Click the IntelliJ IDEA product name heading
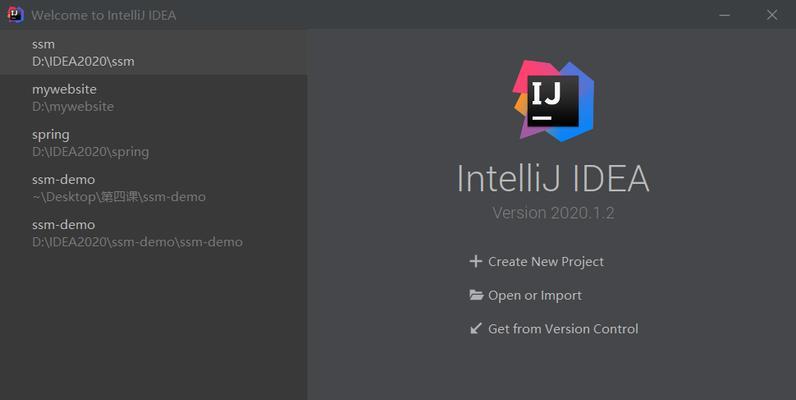 click(x=553, y=178)
